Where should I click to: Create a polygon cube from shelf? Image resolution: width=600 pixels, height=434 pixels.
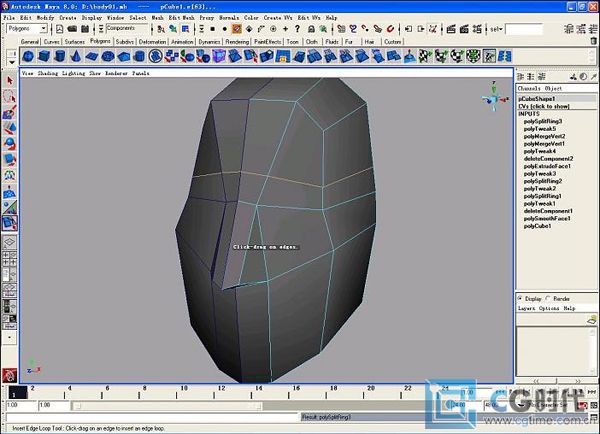[44, 57]
